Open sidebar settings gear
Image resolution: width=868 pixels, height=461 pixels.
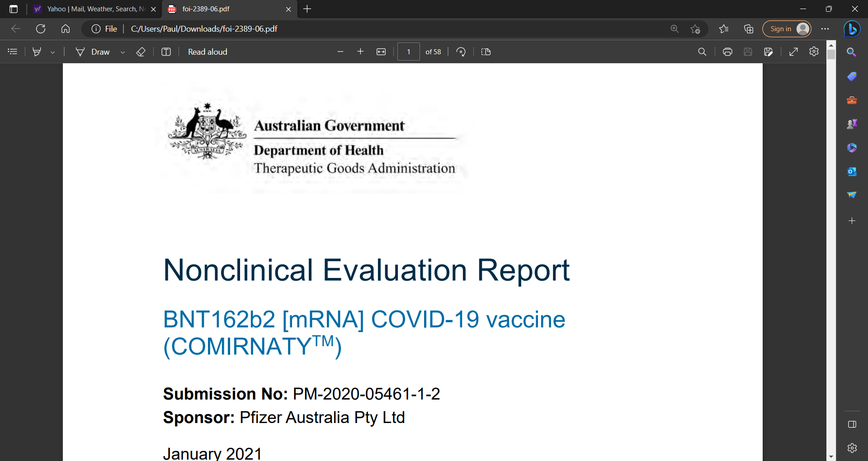click(852, 448)
